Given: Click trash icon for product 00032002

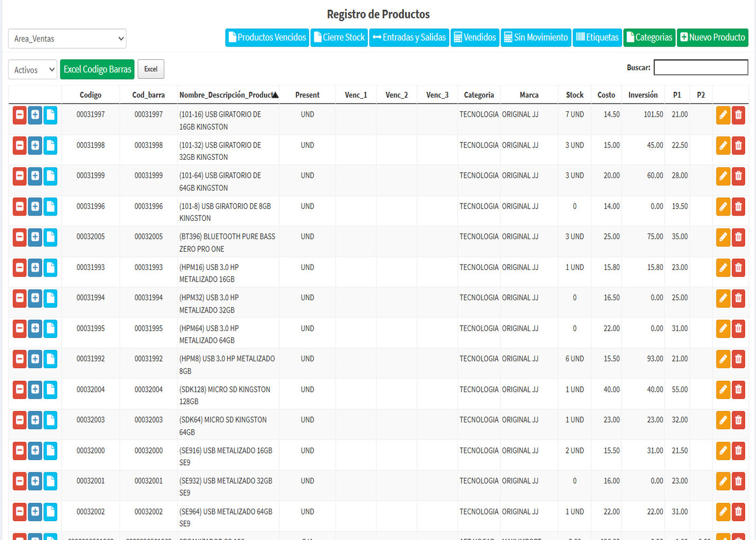Looking at the screenshot, I should pos(738,512).
